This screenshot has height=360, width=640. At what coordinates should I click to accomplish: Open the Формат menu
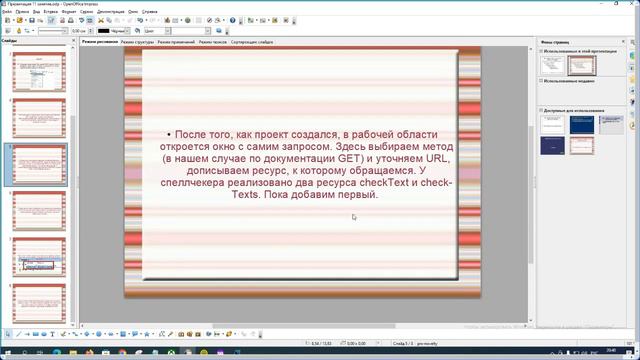click(69, 12)
